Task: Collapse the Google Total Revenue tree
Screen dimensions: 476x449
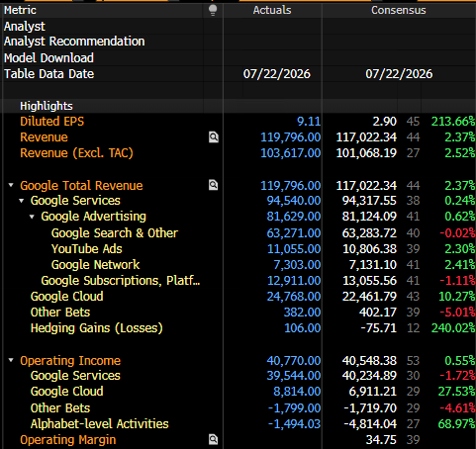Action: coord(11,185)
